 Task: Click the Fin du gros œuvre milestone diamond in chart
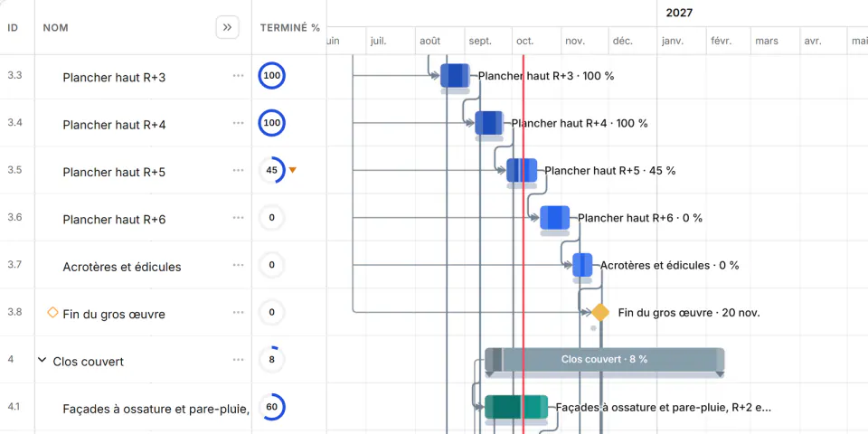[x=600, y=312]
